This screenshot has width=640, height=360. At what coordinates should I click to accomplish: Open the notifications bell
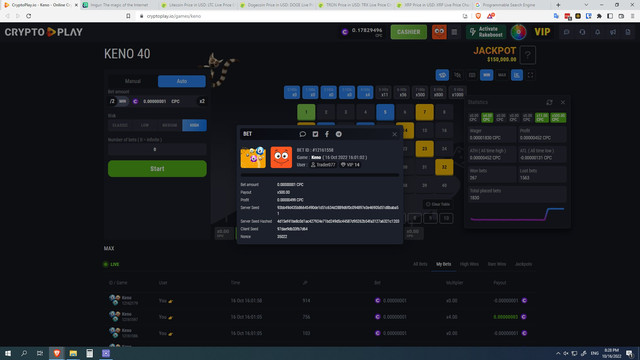tap(598, 32)
